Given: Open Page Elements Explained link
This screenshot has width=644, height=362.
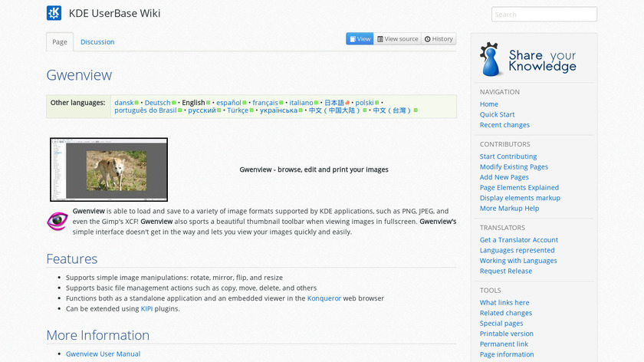Looking at the screenshot, I should coord(519,188).
